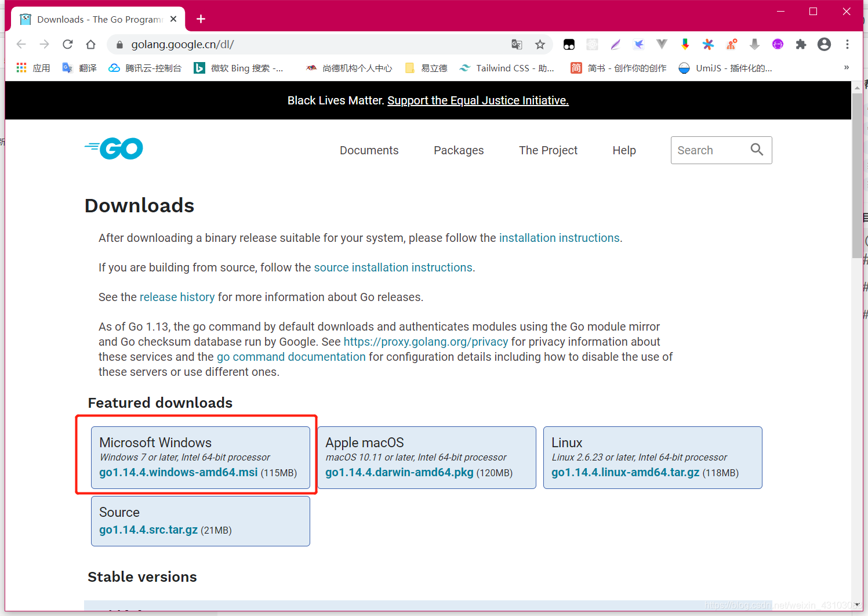Open the proxy.golang.org/privacy link
Viewport: 868px width, 616px height.
coord(426,342)
